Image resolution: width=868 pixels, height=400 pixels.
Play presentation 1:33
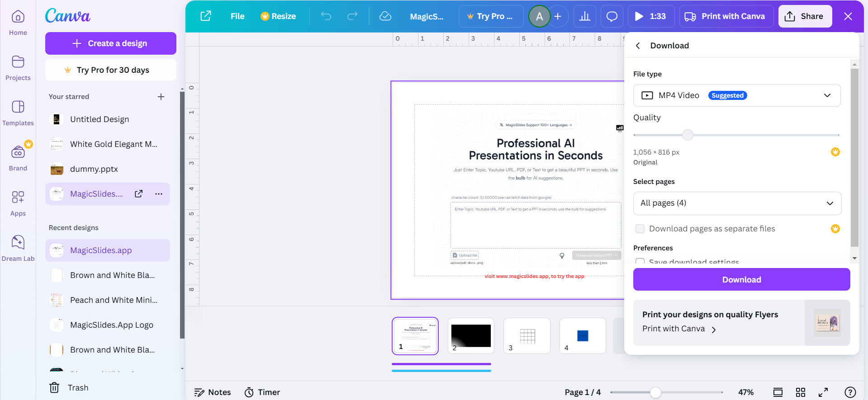[651, 16]
